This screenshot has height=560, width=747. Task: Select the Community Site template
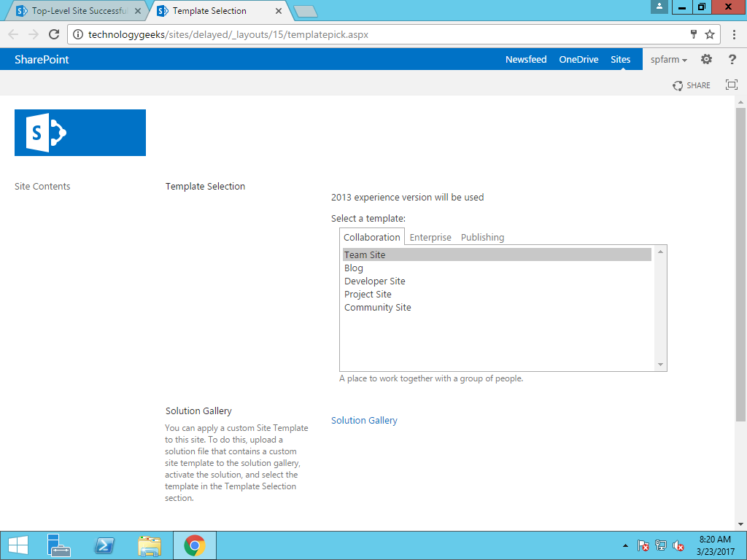pyautogui.click(x=497, y=308)
